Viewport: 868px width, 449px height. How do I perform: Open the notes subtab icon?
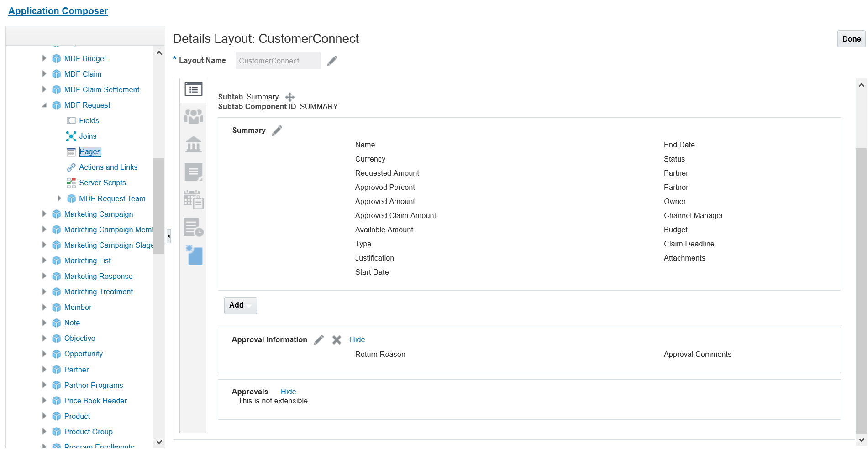point(193,172)
